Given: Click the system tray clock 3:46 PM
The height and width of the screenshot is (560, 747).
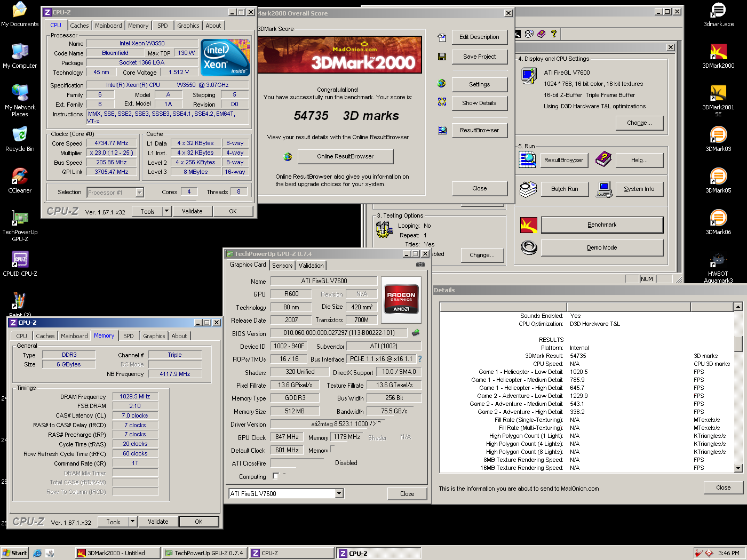Looking at the screenshot, I should click(x=728, y=553).
